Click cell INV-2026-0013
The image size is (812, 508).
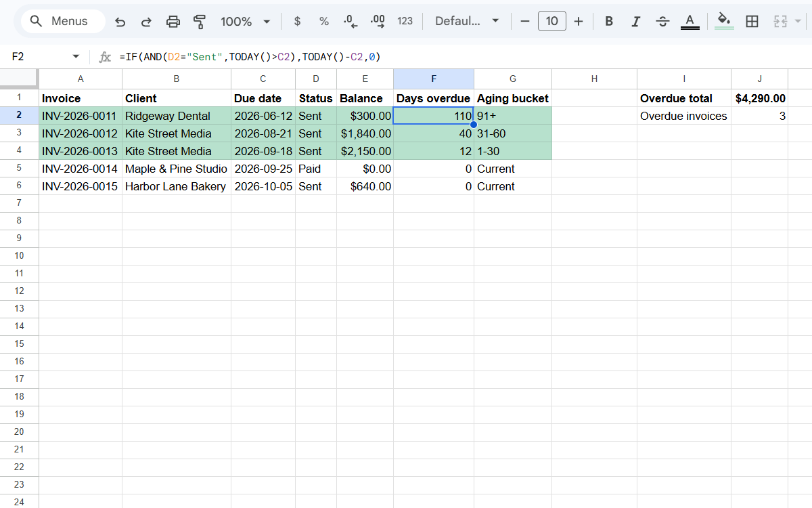click(x=81, y=151)
